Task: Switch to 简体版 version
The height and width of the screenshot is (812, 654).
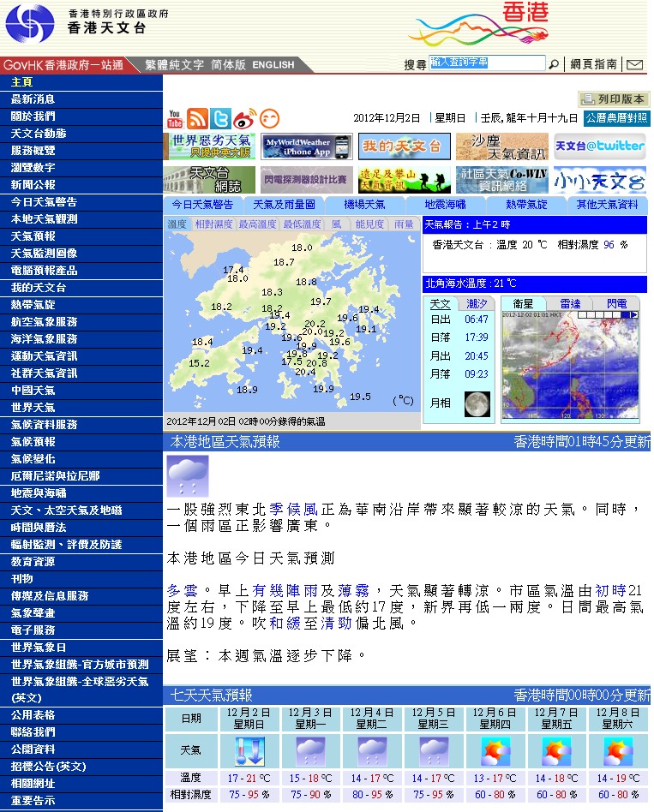Action: 228,65
